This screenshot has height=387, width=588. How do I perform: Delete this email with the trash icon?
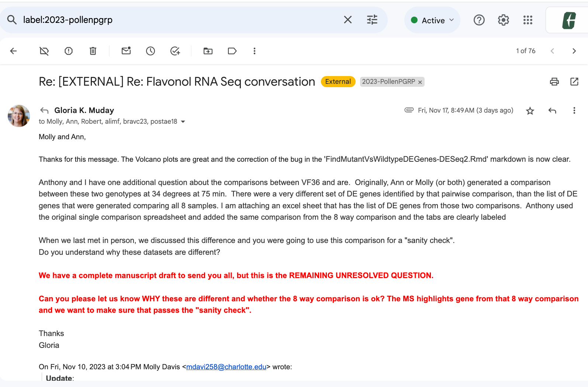pos(93,51)
